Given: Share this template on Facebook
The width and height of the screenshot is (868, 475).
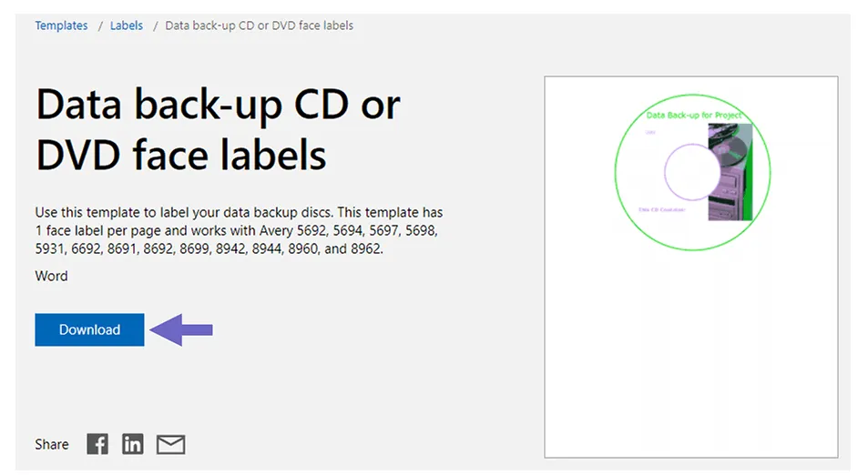Looking at the screenshot, I should tap(97, 444).
